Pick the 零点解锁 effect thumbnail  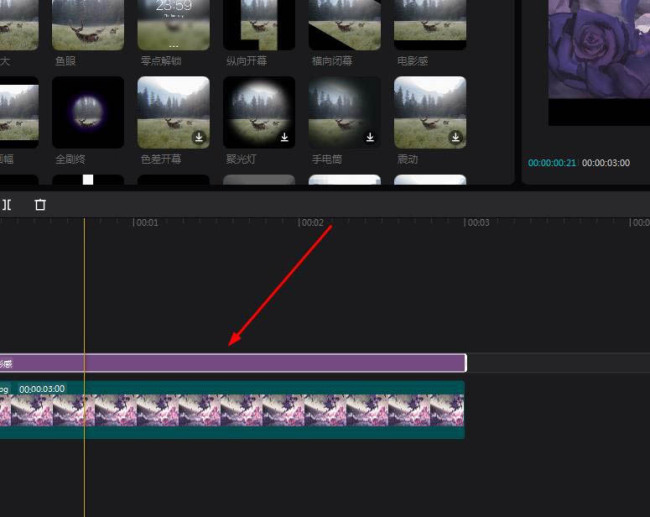click(173, 25)
